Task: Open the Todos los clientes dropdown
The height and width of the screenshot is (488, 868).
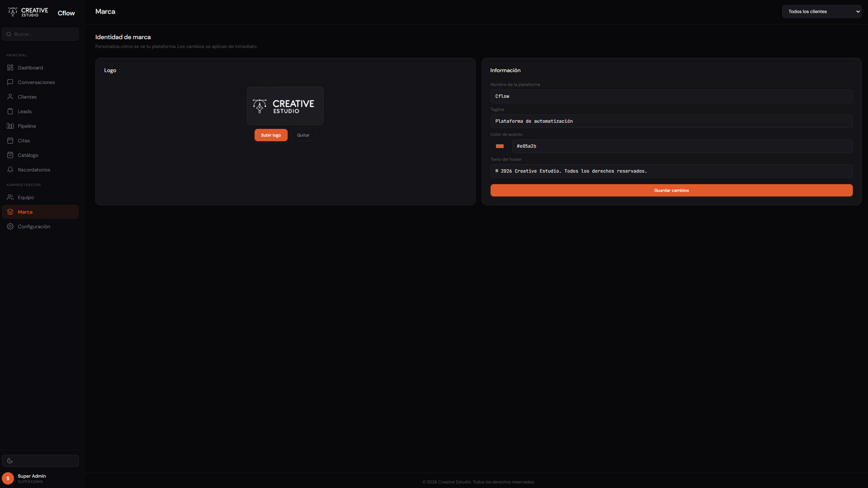Action: pyautogui.click(x=821, y=12)
